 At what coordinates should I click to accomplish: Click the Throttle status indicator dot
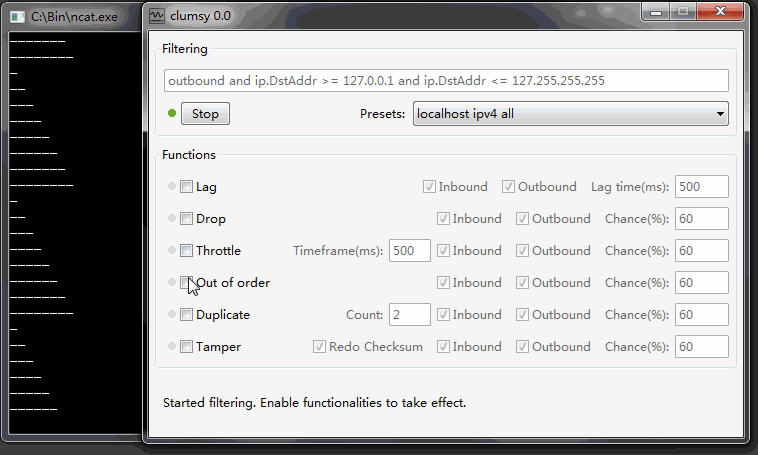pos(172,250)
